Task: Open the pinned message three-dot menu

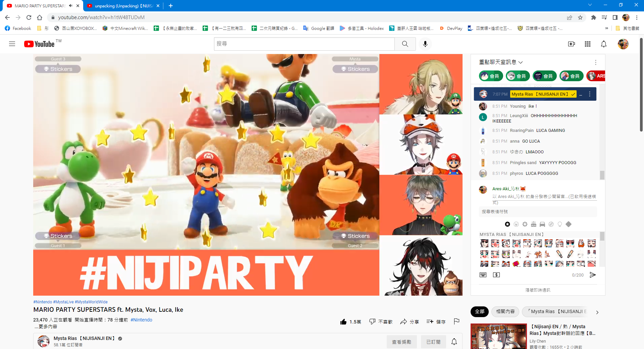Action: tap(590, 94)
